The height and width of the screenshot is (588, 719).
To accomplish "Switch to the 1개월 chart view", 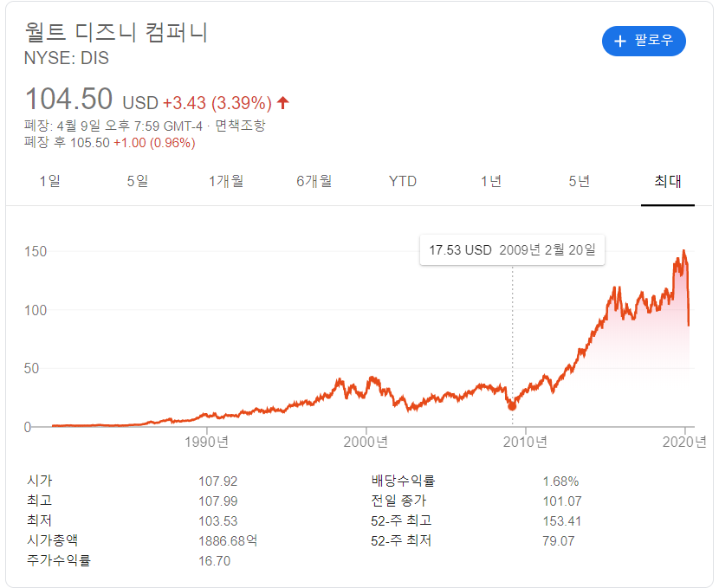I will pos(226,182).
